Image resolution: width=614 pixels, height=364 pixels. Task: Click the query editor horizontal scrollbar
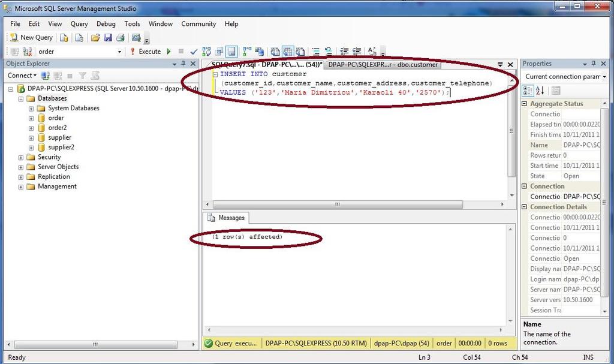[x=338, y=204]
